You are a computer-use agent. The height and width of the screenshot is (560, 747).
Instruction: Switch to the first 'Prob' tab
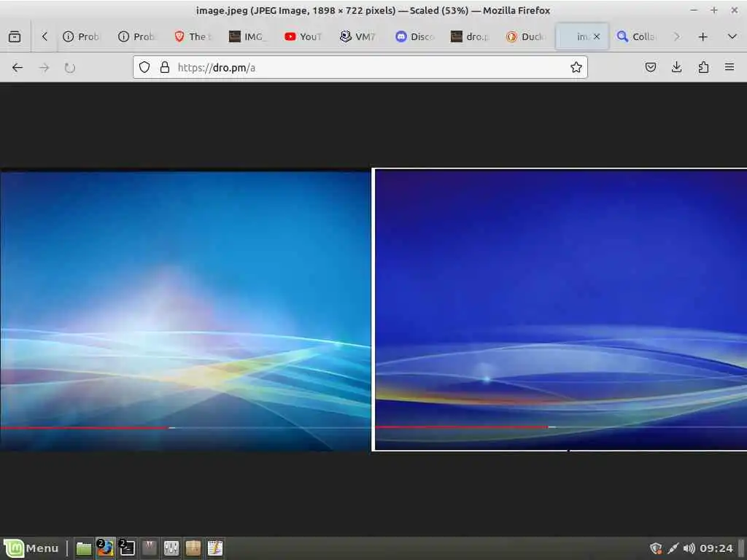[x=81, y=36]
